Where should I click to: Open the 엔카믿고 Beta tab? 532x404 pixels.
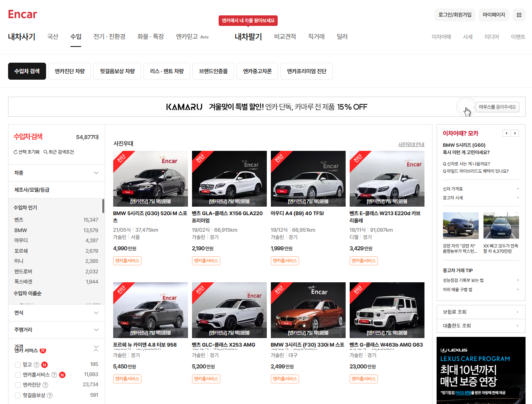pyautogui.click(x=192, y=36)
